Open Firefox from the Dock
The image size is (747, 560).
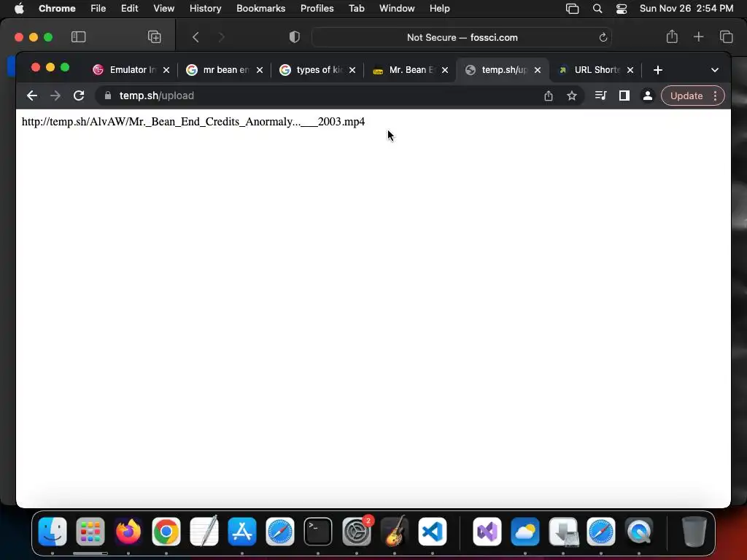point(128,532)
